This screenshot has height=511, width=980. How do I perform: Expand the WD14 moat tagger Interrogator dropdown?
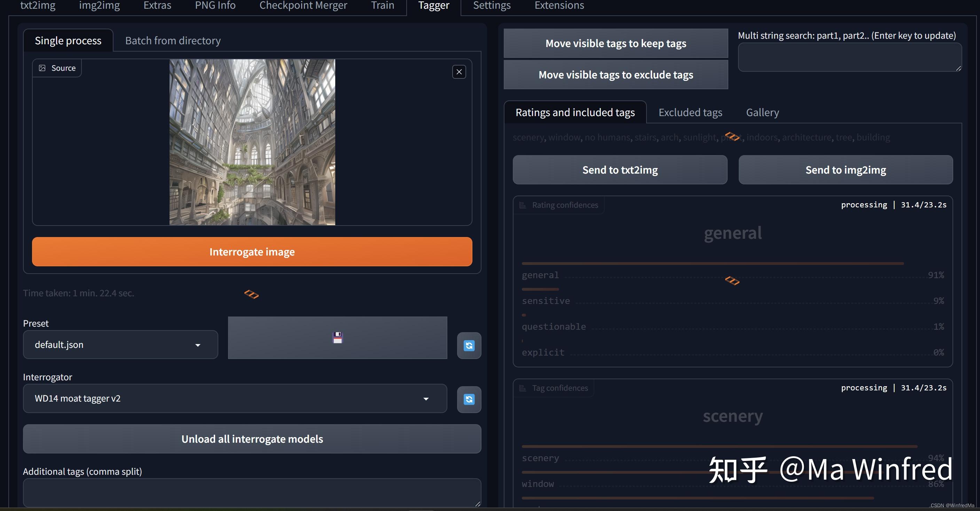point(234,398)
